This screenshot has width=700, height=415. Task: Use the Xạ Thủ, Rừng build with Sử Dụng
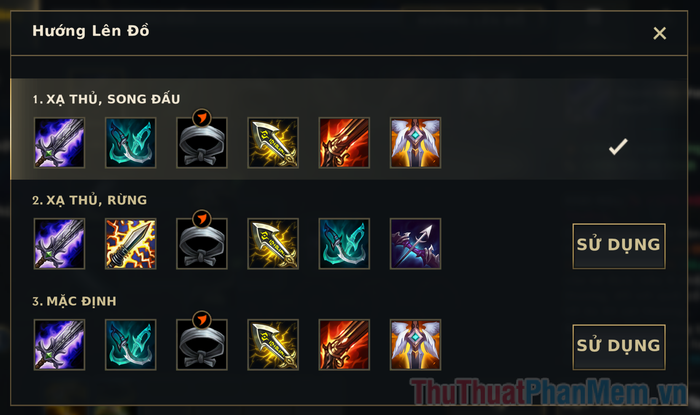(619, 246)
